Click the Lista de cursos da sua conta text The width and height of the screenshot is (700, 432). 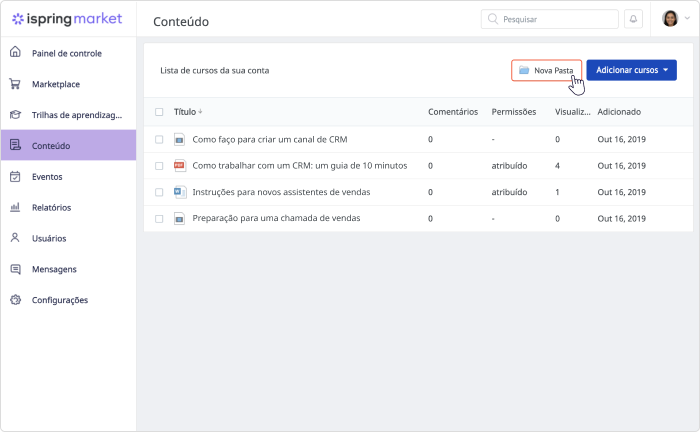click(x=215, y=71)
